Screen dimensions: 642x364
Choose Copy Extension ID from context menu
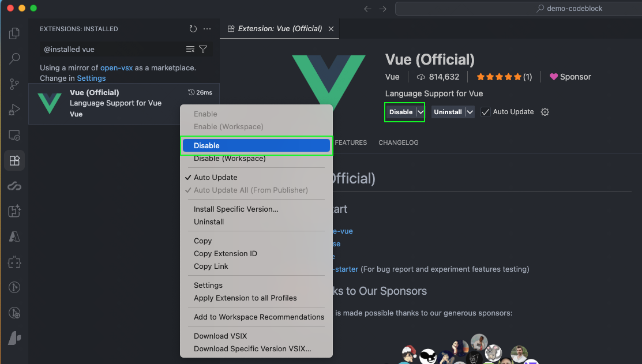[x=225, y=253]
